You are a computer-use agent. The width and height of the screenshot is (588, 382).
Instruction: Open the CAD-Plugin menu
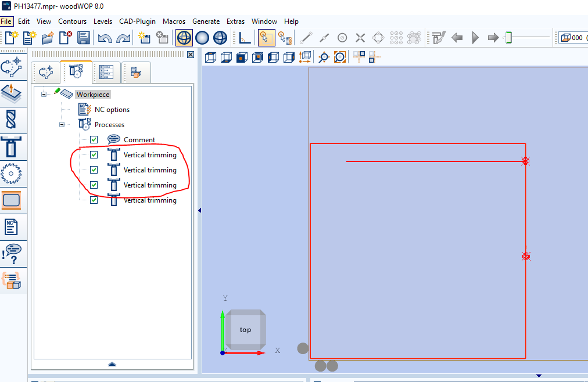(137, 21)
